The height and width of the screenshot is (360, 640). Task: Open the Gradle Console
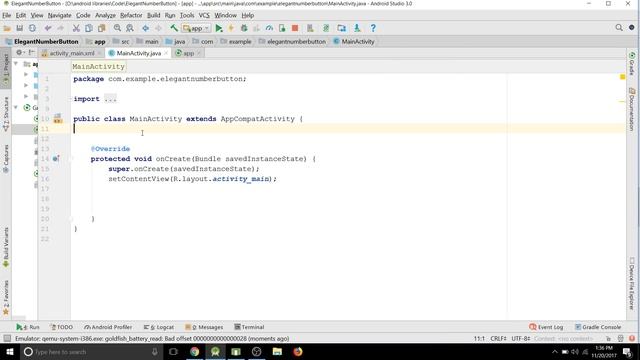click(x=598, y=327)
